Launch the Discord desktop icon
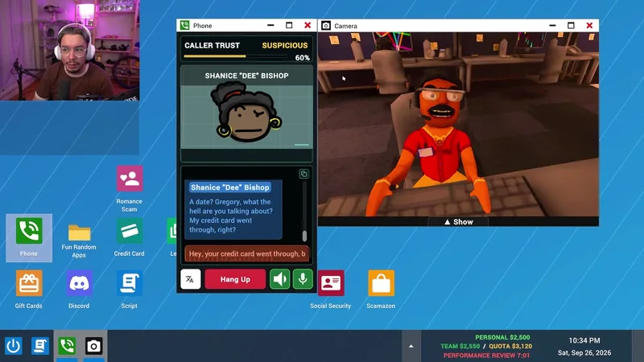Viewport: 644px width, 362px height. [79, 290]
